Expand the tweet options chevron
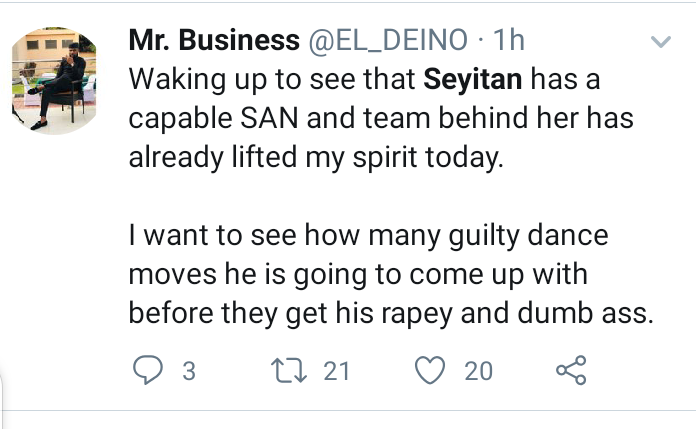This screenshot has height=429, width=696. coord(661,43)
